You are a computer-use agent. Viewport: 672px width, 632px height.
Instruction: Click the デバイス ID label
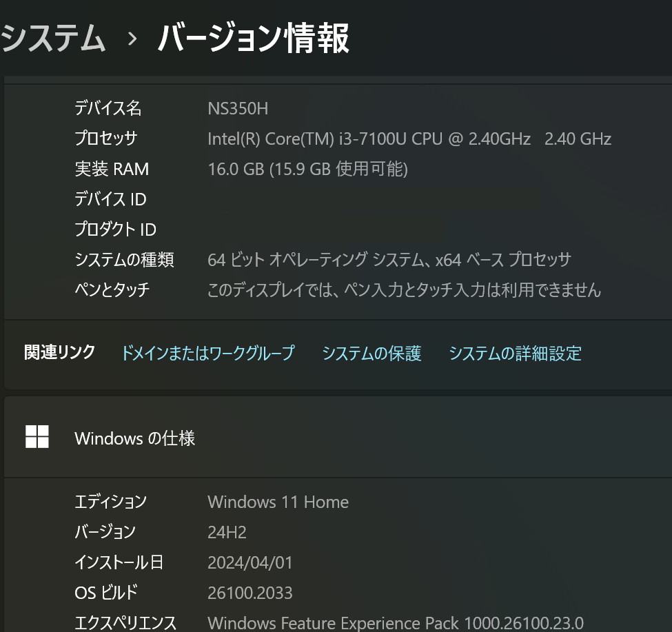coord(110,198)
